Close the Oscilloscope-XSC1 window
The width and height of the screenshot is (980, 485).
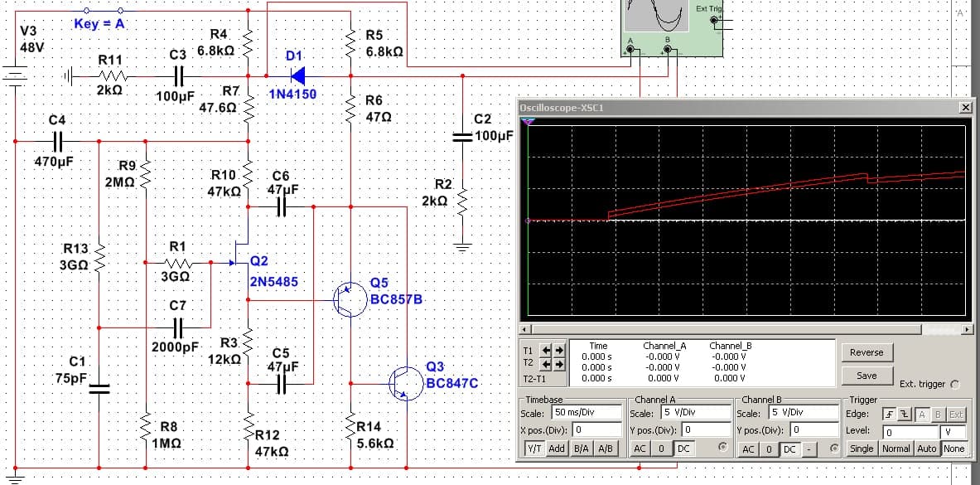coord(965,108)
